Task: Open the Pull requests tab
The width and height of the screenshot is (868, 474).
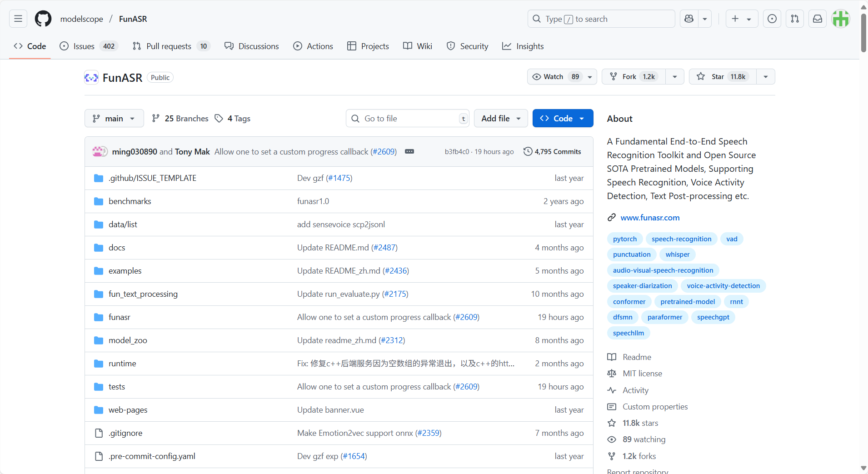Action: (x=171, y=46)
